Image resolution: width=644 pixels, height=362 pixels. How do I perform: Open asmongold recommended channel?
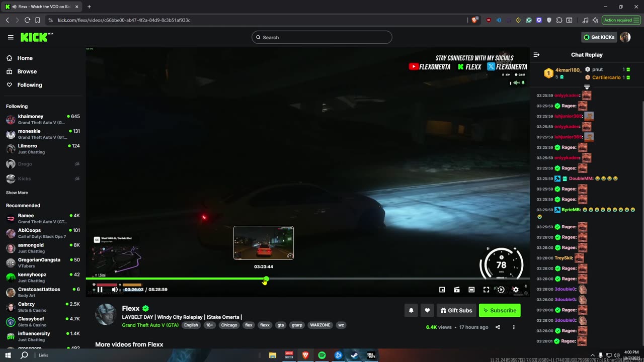tap(43, 248)
